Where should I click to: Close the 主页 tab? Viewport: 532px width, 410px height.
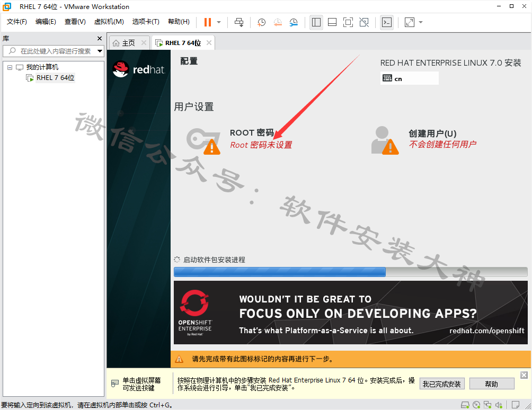click(x=144, y=43)
